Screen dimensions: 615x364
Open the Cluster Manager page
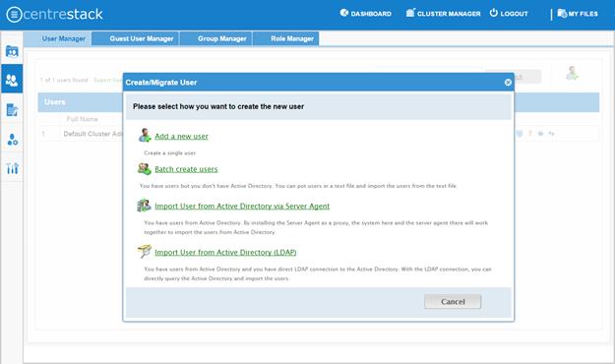click(443, 14)
